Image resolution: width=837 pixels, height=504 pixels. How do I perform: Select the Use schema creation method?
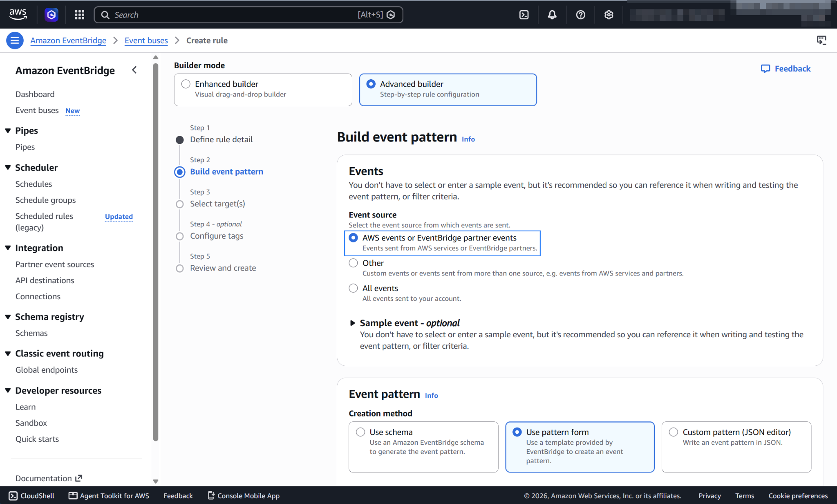click(x=423, y=447)
